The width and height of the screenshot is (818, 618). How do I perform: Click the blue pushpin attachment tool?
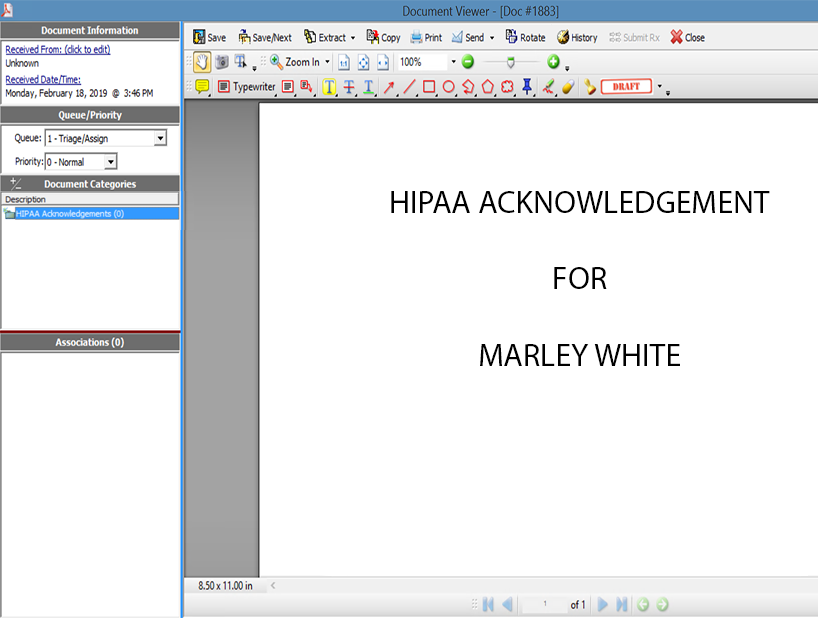pyautogui.click(x=527, y=87)
